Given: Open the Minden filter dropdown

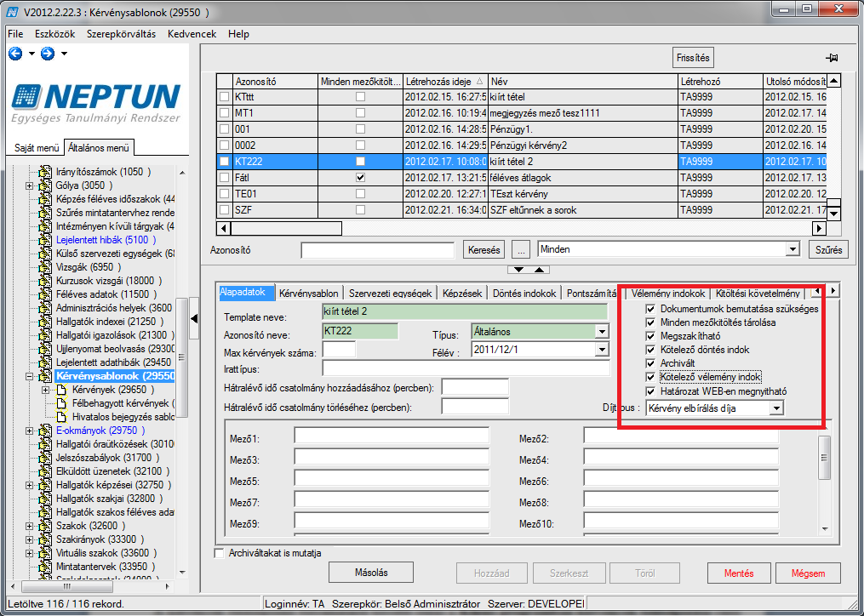Looking at the screenshot, I should tap(792, 249).
